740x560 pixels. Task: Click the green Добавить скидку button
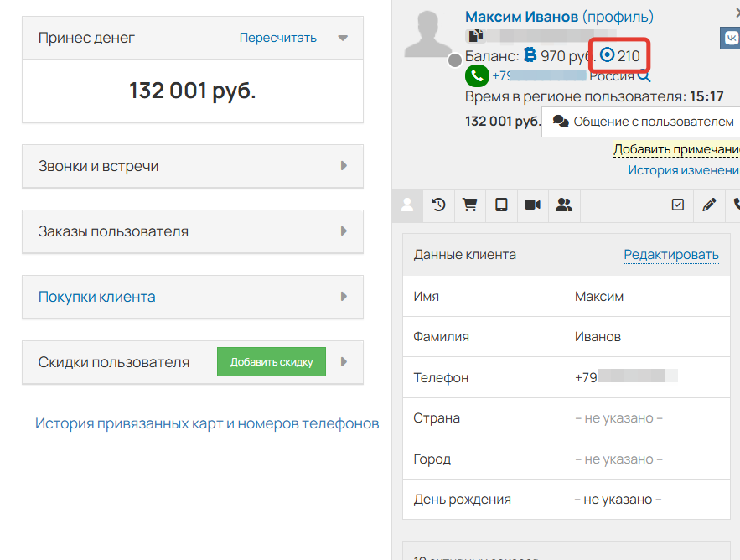271,361
